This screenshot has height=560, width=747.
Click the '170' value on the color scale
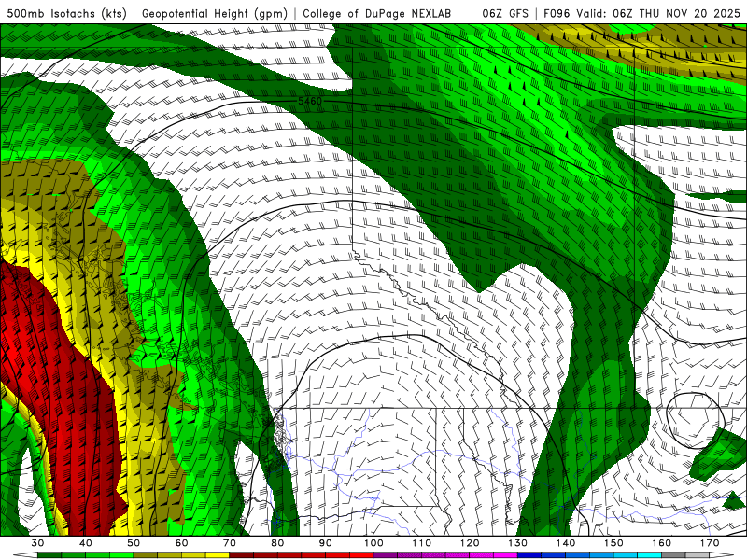pyautogui.click(x=710, y=543)
